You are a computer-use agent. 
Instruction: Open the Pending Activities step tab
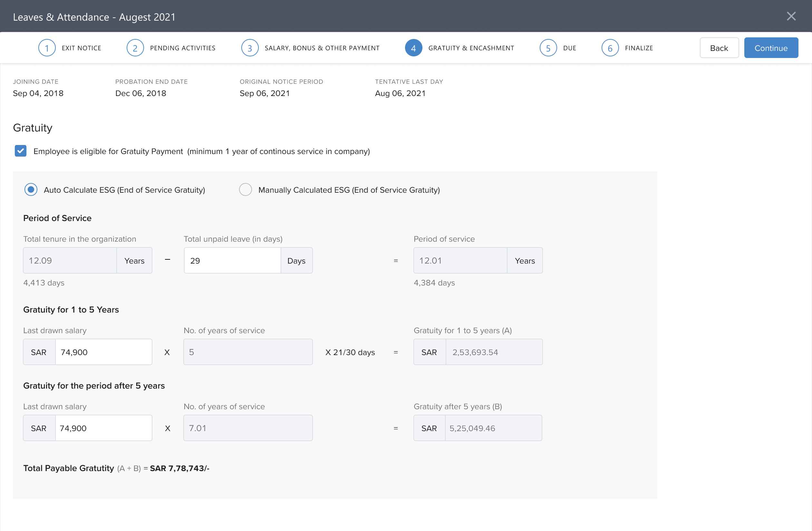182,48
